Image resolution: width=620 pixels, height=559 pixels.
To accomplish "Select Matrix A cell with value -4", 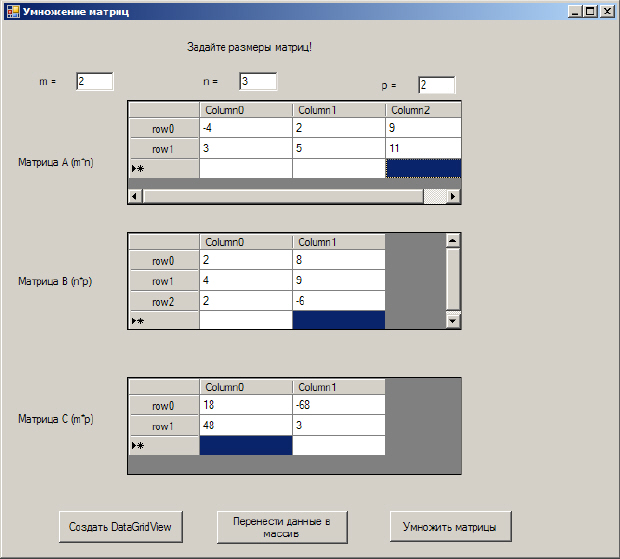I will [x=246, y=128].
